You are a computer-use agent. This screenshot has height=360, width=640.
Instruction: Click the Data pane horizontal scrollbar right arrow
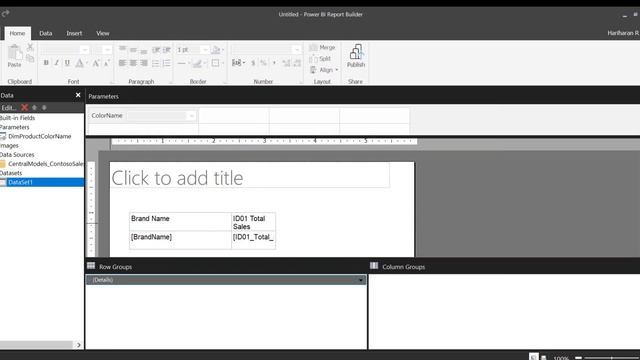79,345
